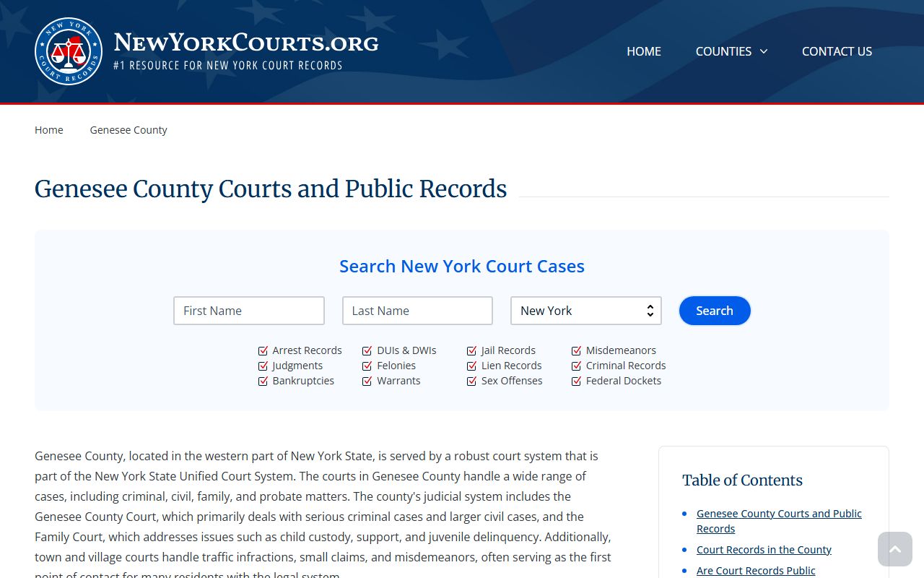Click the #1 Resource tagline text

click(x=228, y=65)
